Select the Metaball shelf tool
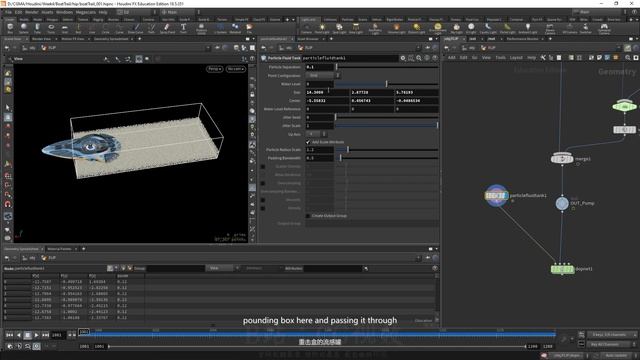The height and width of the screenshot is (360, 640). point(235,28)
